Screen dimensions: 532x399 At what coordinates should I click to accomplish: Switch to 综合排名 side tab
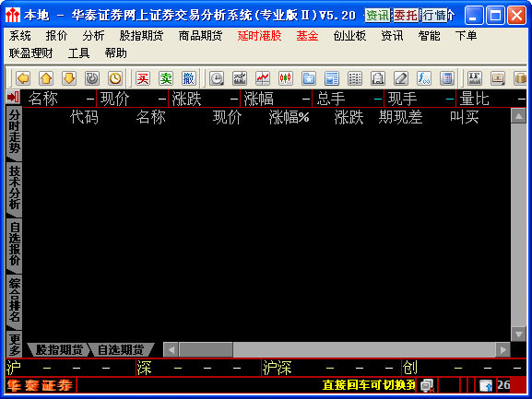pyautogui.click(x=14, y=301)
